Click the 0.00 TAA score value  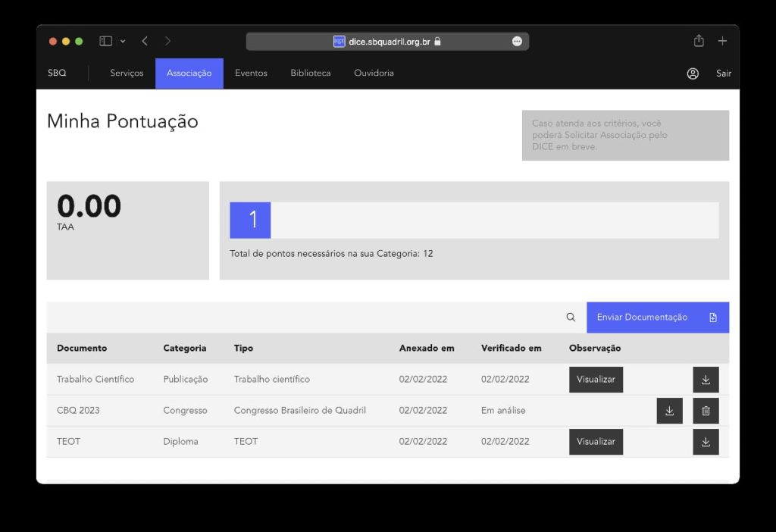coord(89,206)
